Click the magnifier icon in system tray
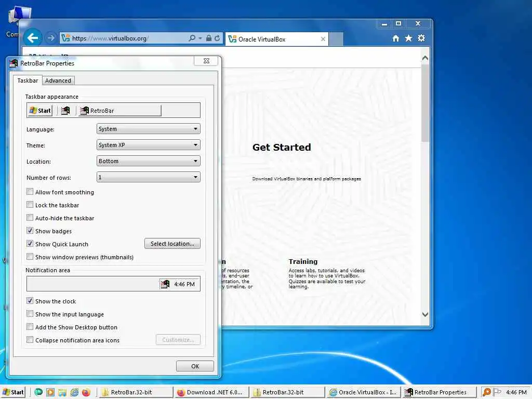Viewport: 532px width, 399px height. (486, 392)
